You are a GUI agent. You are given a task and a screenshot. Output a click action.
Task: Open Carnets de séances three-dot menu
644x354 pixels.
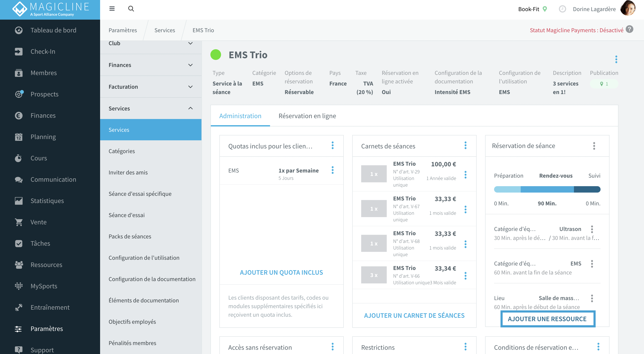coord(465,146)
